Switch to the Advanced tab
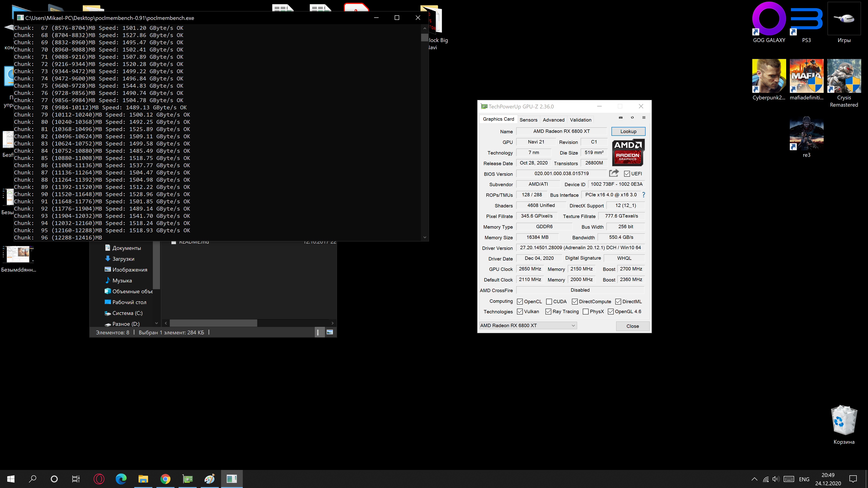 point(553,120)
